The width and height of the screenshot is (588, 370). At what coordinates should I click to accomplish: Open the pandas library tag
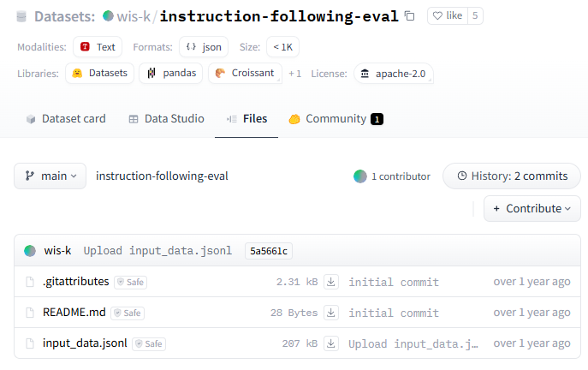[171, 73]
